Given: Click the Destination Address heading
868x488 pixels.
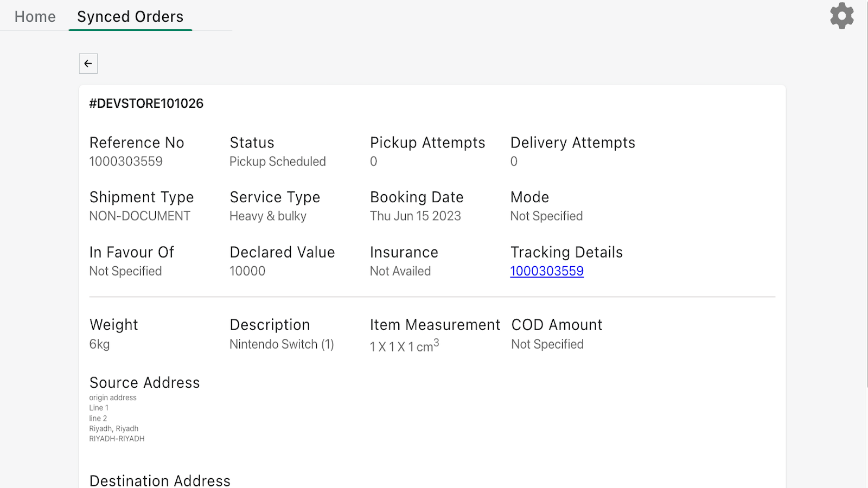Looking at the screenshot, I should pos(160,479).
